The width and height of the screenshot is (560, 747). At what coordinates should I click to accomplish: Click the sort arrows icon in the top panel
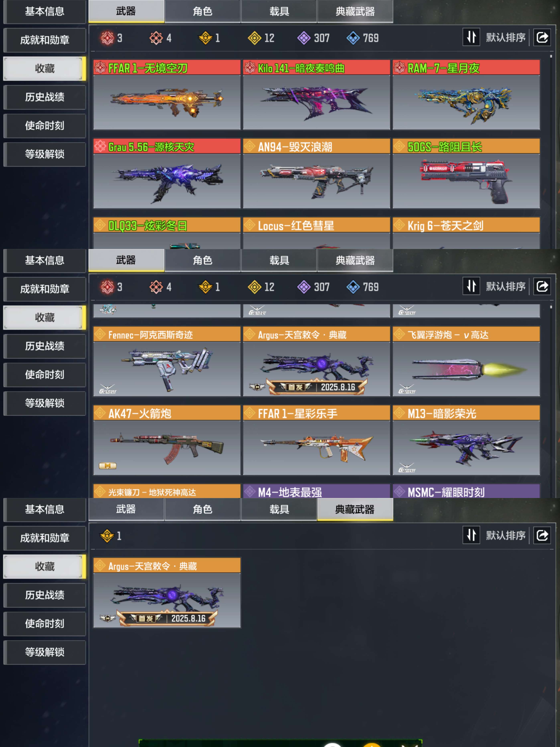click(x=471, y=37)
